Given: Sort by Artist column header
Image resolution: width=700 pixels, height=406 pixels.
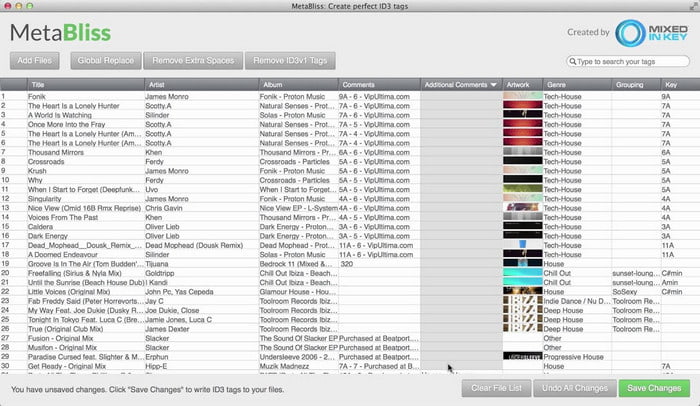Looking at the screenshot, I should tap(201, 85).
